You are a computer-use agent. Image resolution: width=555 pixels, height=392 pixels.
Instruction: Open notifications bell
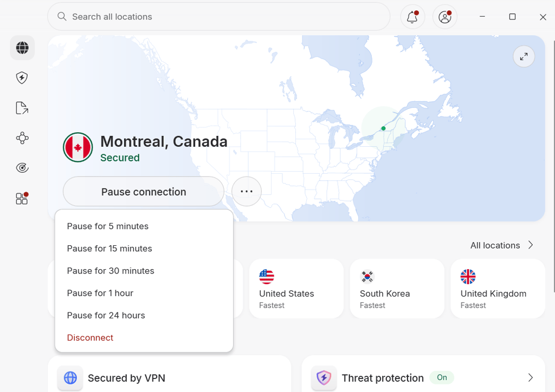(412, 17)
